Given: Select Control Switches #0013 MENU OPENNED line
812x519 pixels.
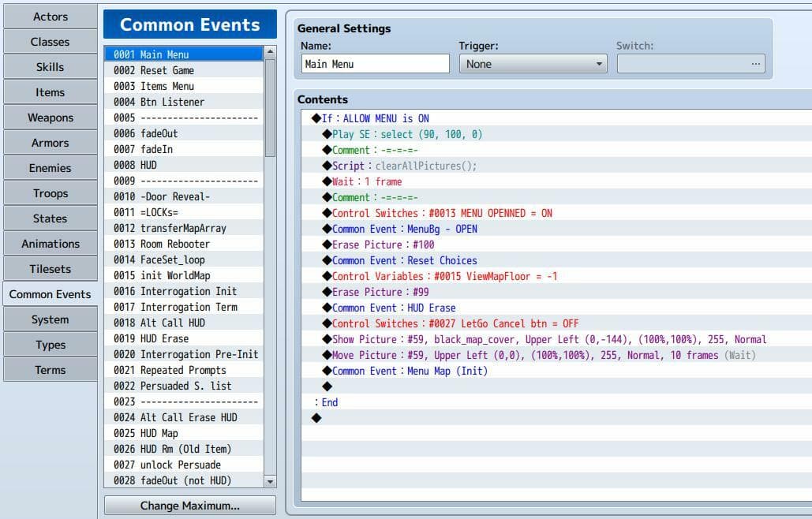Looking at the screenshot, I should 556,213.
